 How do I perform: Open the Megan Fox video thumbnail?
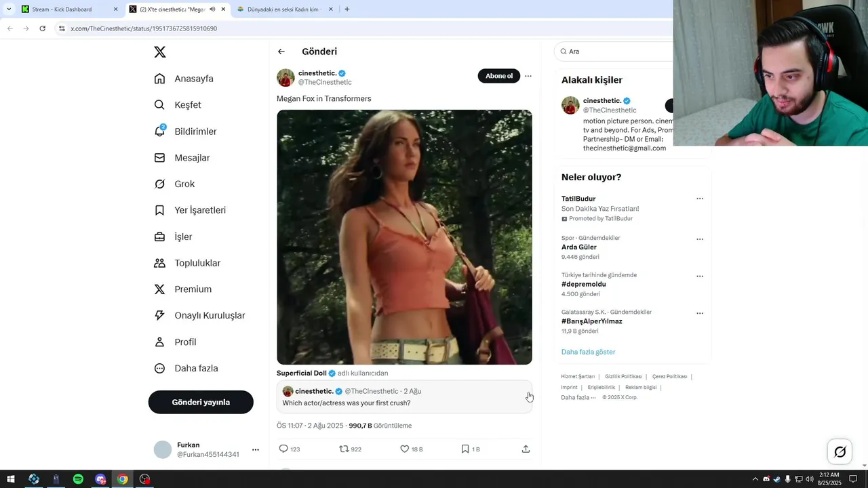coord(404,237)
